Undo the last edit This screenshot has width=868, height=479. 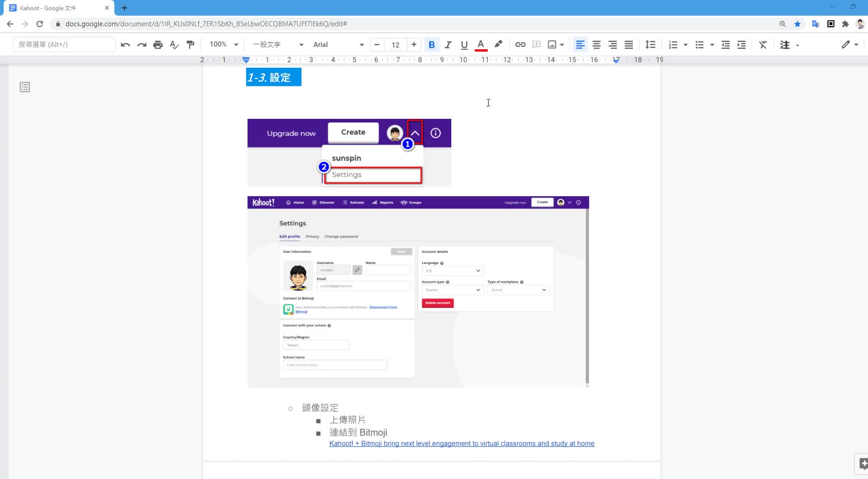coord(125,44)
